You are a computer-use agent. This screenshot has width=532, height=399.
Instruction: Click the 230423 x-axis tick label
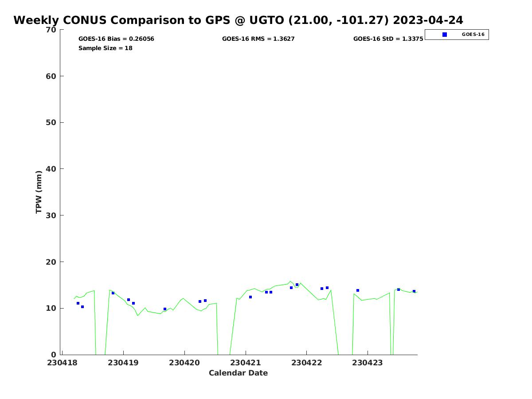pyautogui.click(x=367, y=363)
